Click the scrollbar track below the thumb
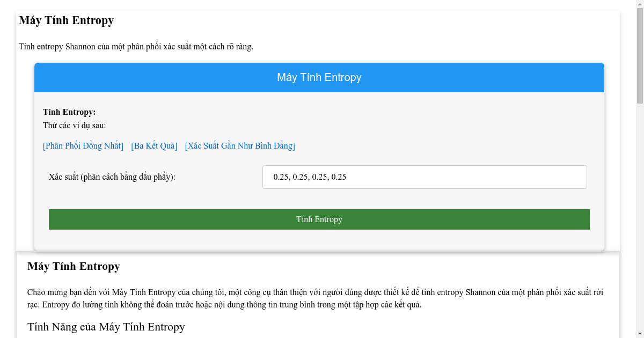This screenshot has width=644, height=338. pos(639,215)
